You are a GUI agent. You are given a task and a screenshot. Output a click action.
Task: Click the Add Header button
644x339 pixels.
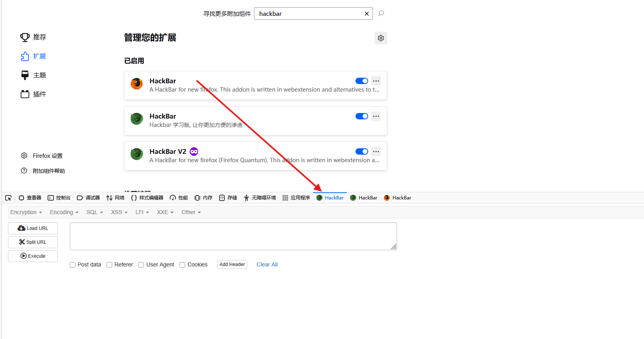232,264
